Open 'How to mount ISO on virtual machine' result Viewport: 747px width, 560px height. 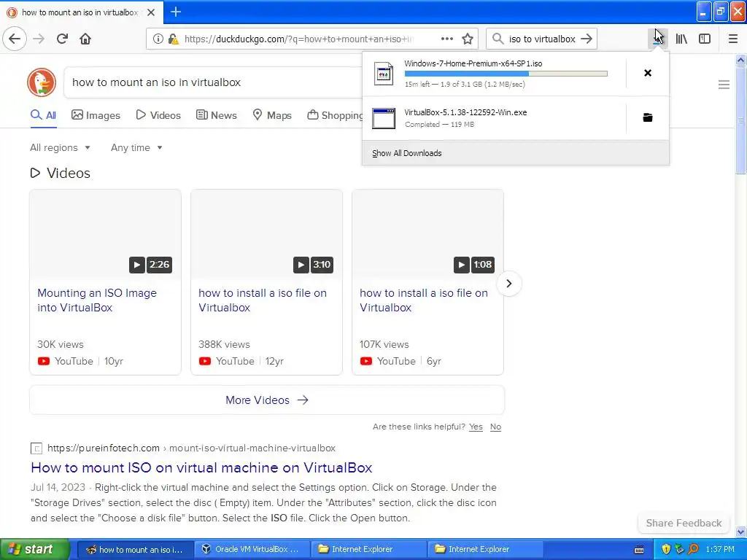[x=201, y=467]
